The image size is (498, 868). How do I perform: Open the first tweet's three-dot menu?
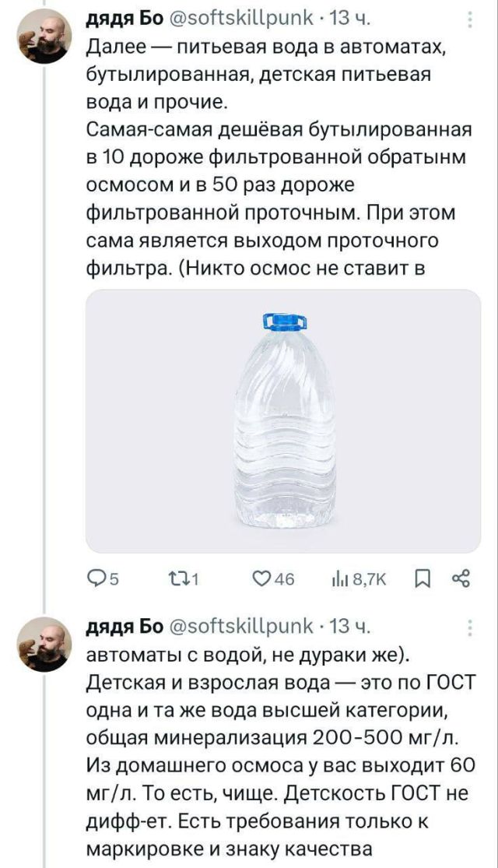pos(468,21)
